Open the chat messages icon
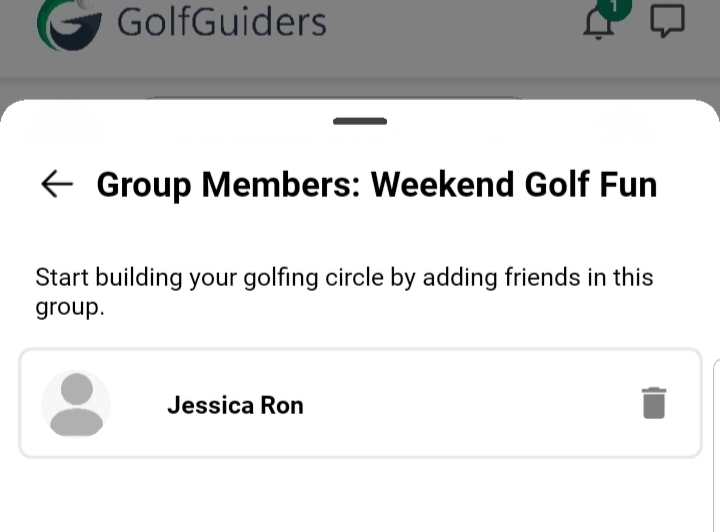Viewport: 720px width, 532px height. [667, 22]
